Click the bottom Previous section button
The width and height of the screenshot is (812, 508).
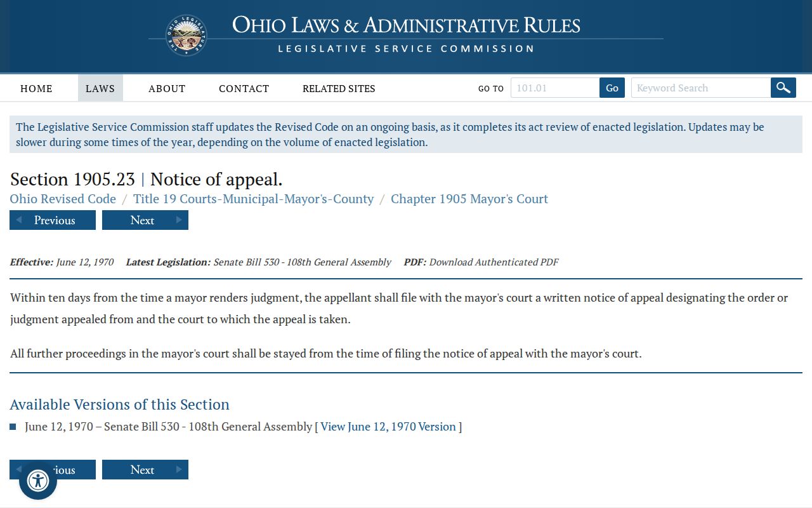coord(53,469)
